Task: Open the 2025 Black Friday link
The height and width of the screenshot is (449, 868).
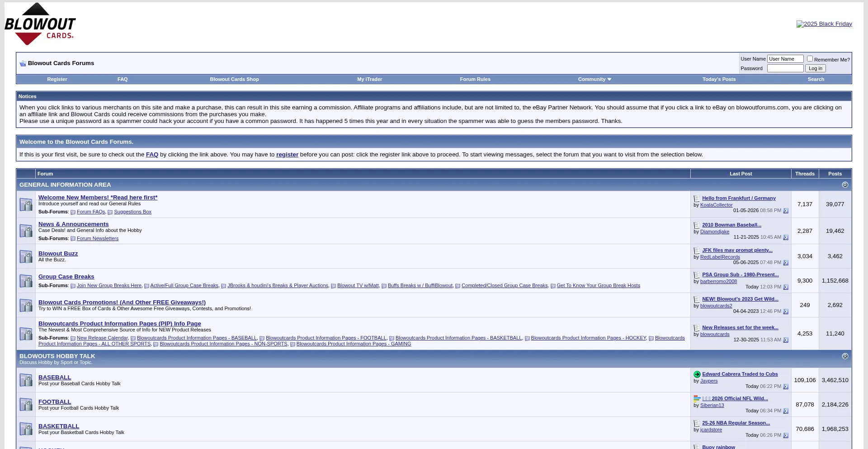Action: coord(824,24)
